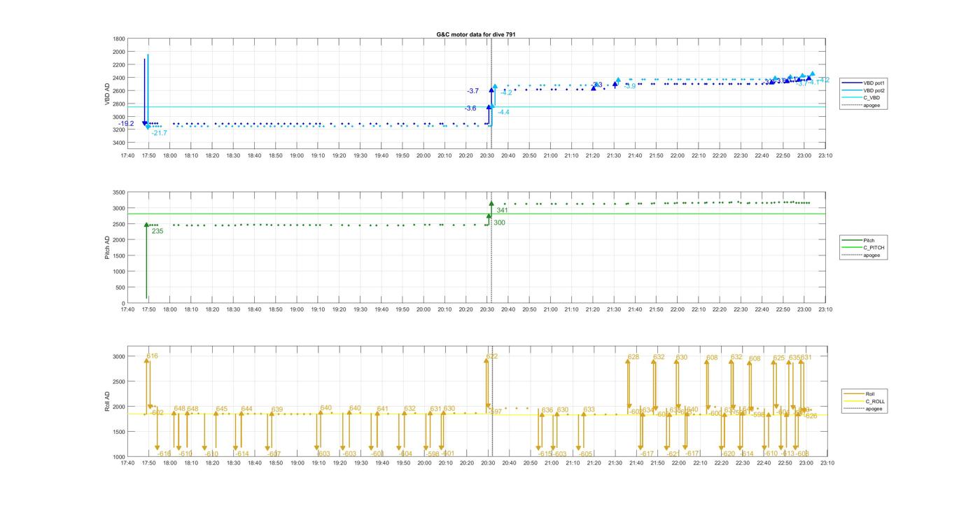
Task: Click the '341' pitch data label
Action: [x=503, y=210]
